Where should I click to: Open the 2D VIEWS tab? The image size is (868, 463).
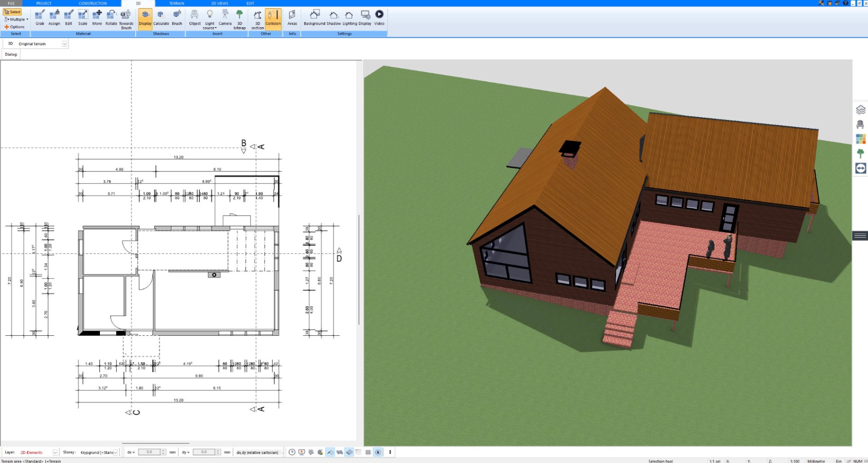(x=220, y=3)
